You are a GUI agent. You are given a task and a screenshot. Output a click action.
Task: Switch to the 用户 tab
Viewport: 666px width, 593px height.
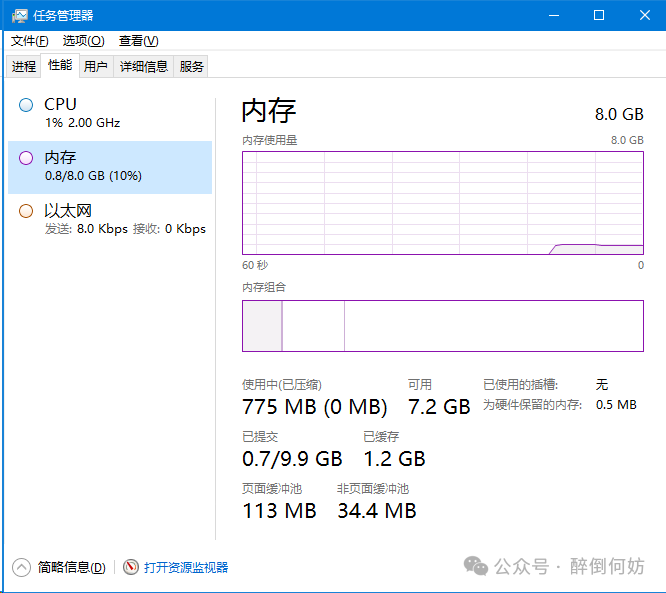click(96, 66)
